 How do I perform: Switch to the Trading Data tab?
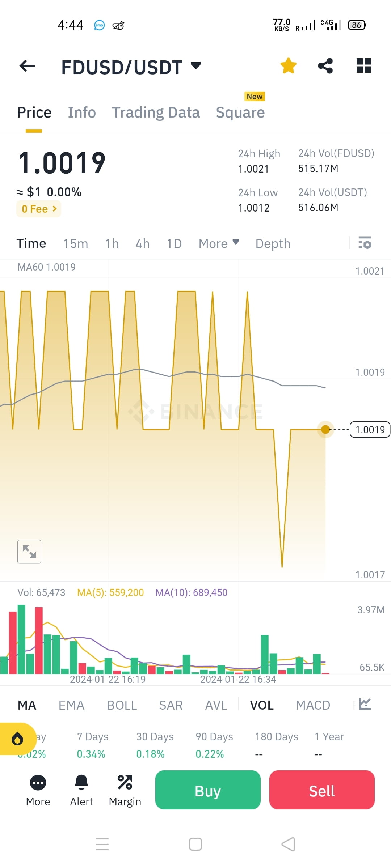click(x=156, y=112)
